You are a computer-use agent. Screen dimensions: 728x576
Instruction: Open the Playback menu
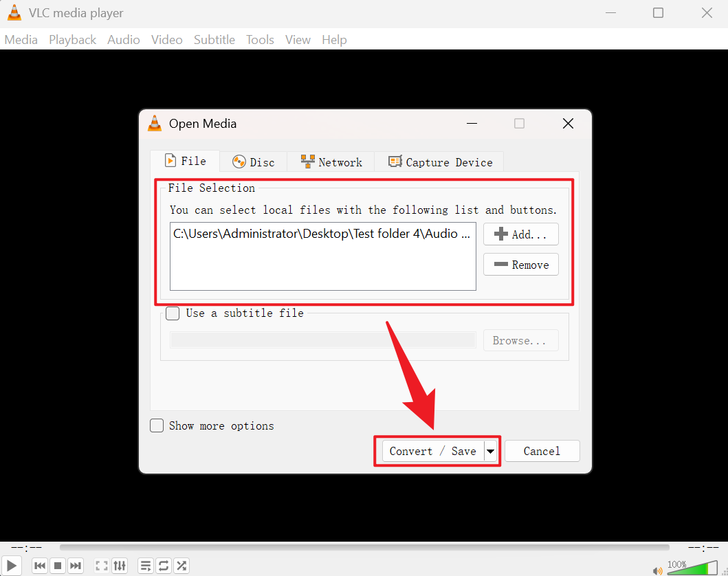click(x=72, y=40)
